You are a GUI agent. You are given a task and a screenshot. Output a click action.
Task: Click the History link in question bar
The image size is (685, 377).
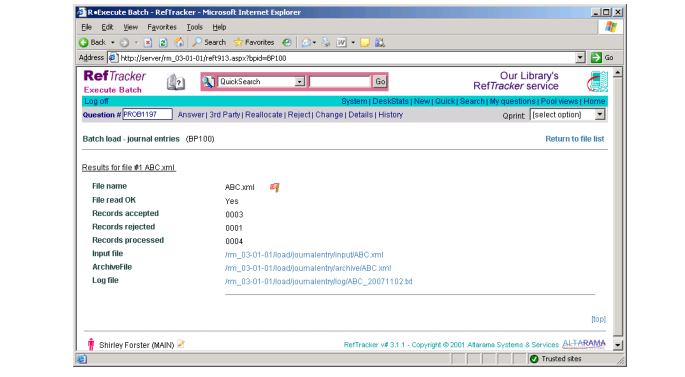point(391,115)
